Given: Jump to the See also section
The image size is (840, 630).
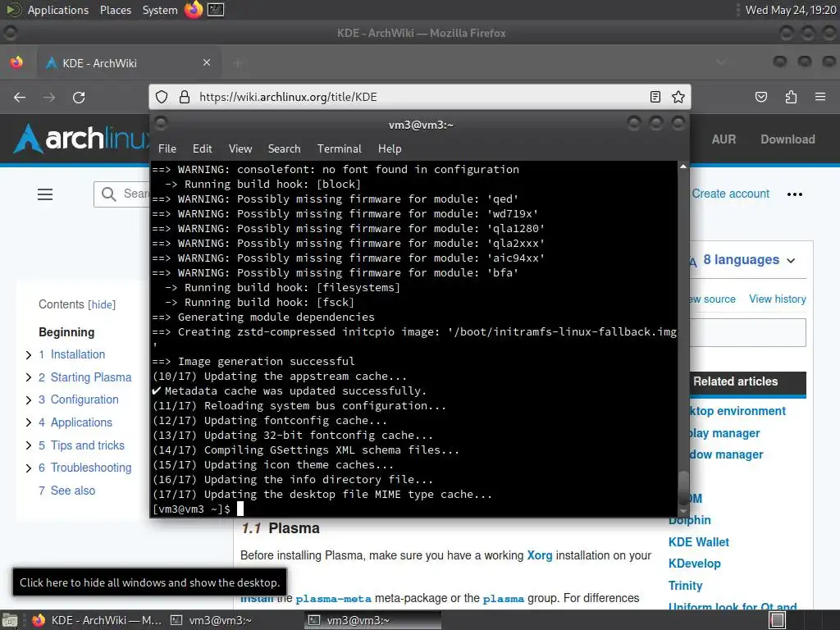Looking at the screenshot, I should click(67, 491).
